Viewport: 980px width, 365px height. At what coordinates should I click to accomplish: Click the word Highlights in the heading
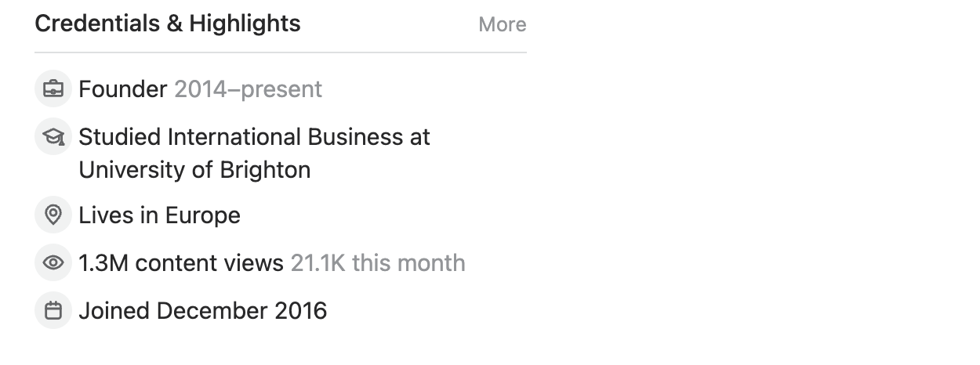245,23
